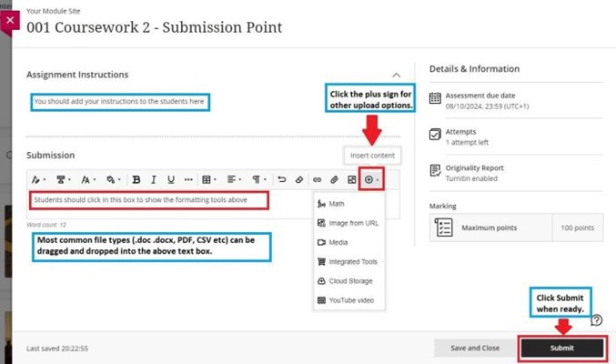Viewport: 616px width, 364px height.
Task: Click the Assessment due date calendar icon
Action: coord(435,98)
